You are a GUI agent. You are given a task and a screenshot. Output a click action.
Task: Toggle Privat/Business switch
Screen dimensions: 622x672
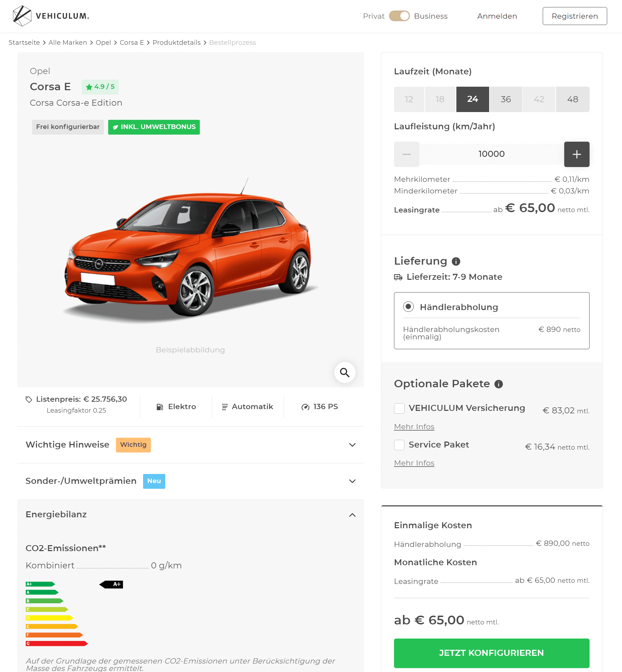click(x=399, y=16)
